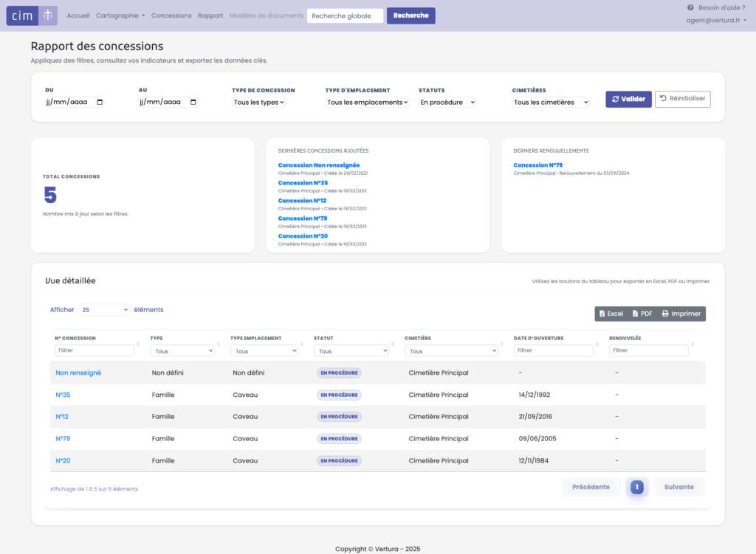Open the Cimetières filter dropdown
Viewport: 756px width, 554px height.
click(x=551, y=103)
